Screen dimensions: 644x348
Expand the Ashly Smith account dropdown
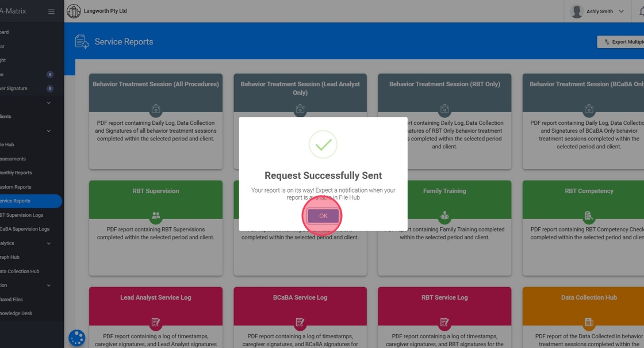[621, 12]
